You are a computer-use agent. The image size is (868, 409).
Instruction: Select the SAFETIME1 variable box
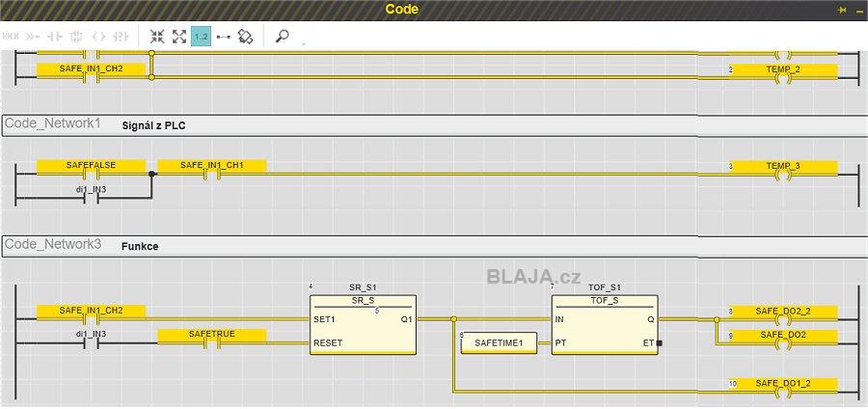(x=499, y=343)
